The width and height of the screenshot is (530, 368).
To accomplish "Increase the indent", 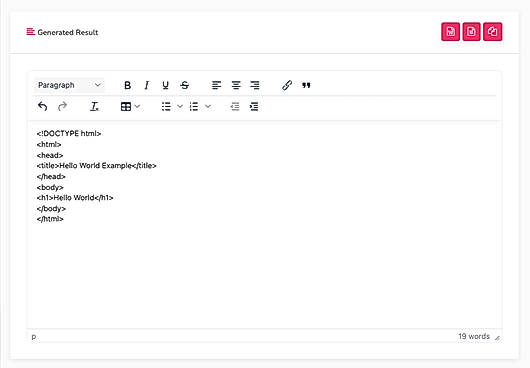I will click(254, 106).
